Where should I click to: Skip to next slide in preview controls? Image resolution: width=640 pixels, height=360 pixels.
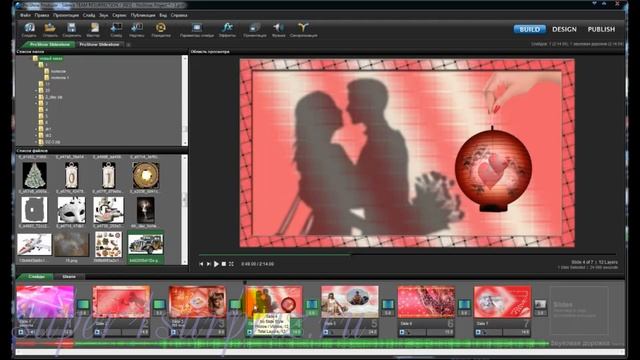[209, 264]
